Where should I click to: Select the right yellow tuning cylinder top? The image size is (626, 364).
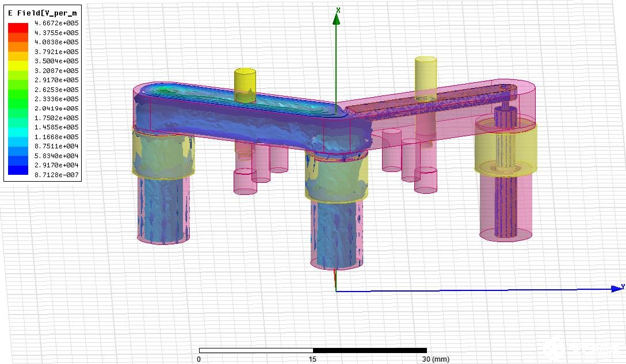point(426,61)
